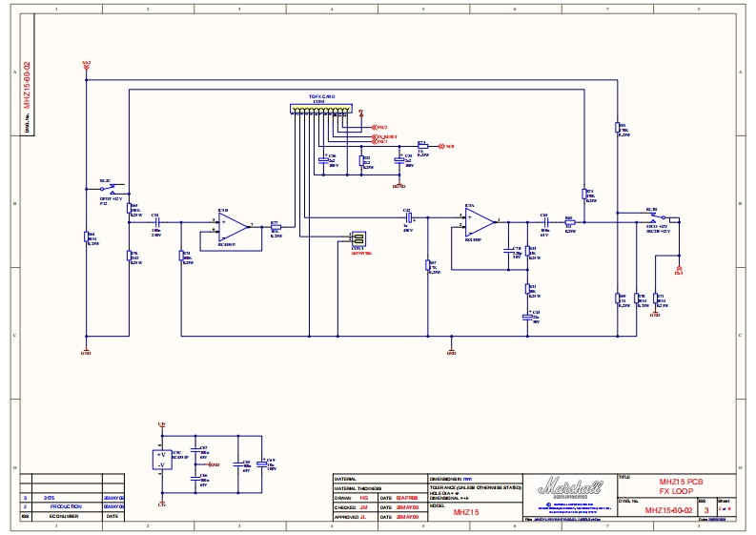756x535 pixels.
Task: Click the IC3A op-amp triangle symbol
Action: (x=481, y=221)
